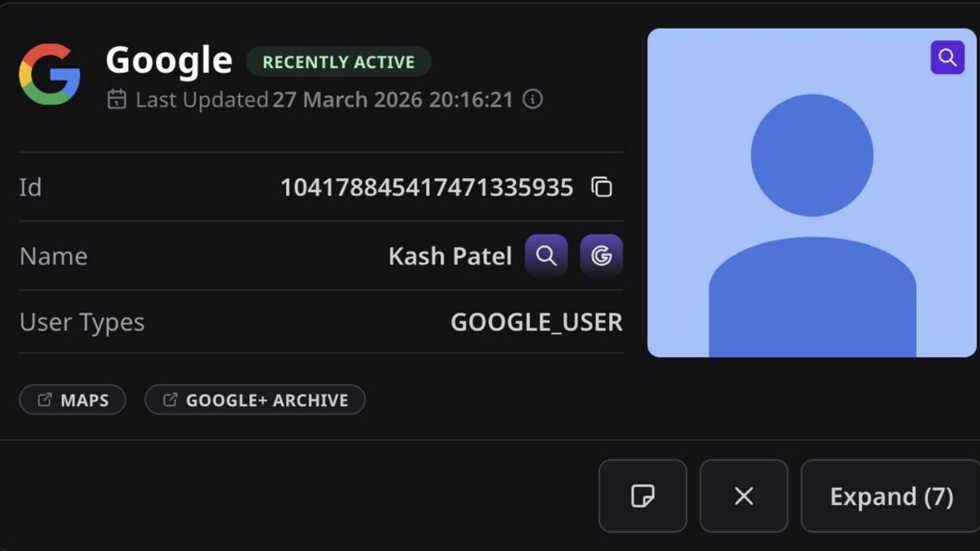
Task: Select the Id number 104178845417471335935
Action: [x=427, y=187]
